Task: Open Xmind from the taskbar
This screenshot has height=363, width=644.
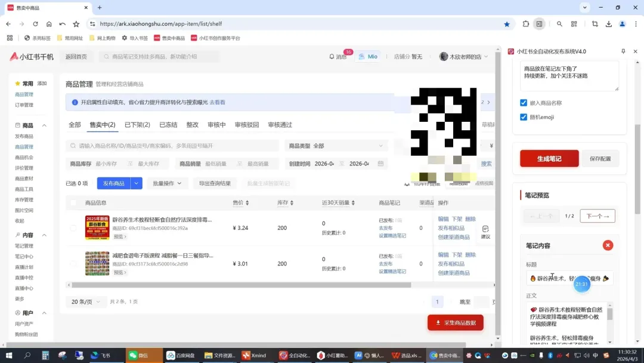Action: pos(255,355)
